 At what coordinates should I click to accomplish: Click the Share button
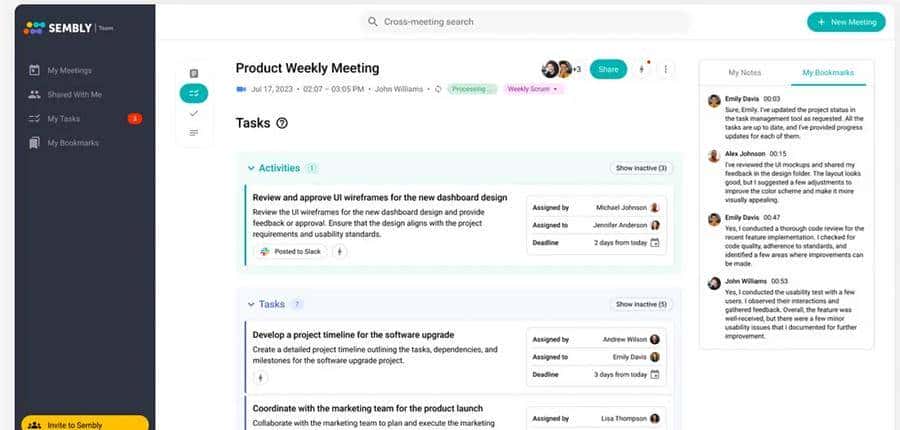pyautogui.click(x=608, y=69)
